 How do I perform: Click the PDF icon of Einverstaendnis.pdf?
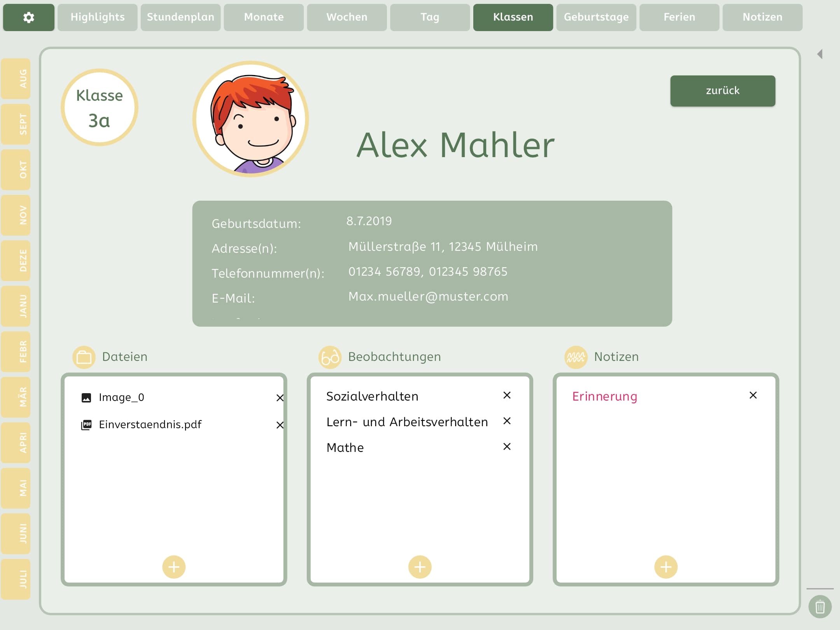tap(86, 424)
